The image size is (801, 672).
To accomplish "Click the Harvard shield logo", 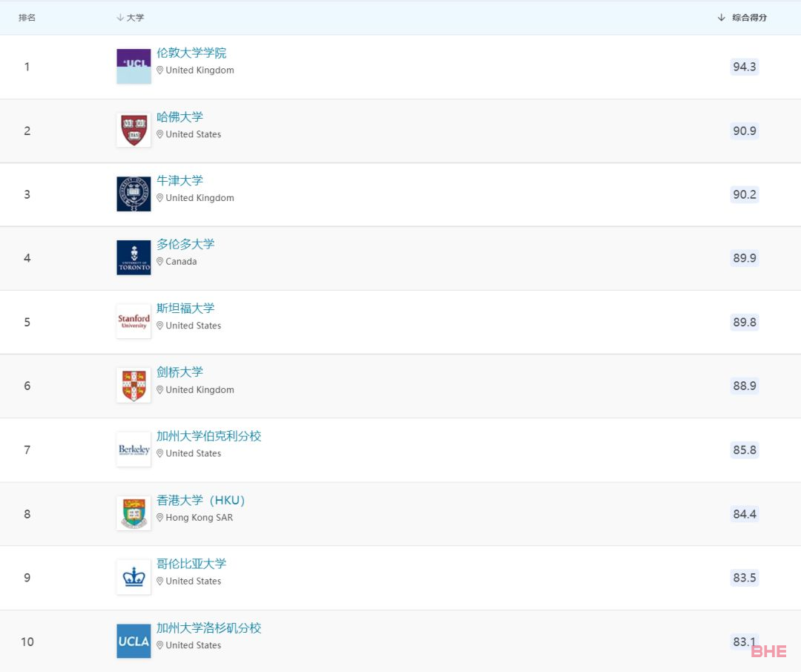I will click(x=133, y=131).
